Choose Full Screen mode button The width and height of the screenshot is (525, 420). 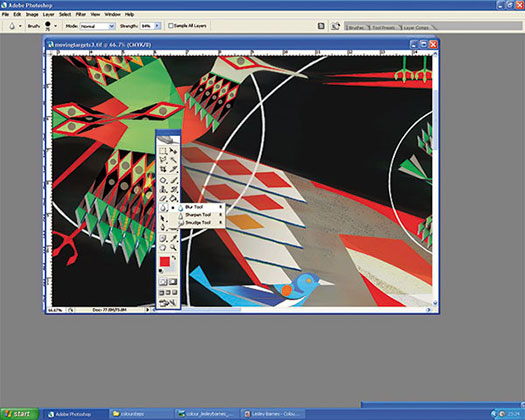(x=175, y=293)
